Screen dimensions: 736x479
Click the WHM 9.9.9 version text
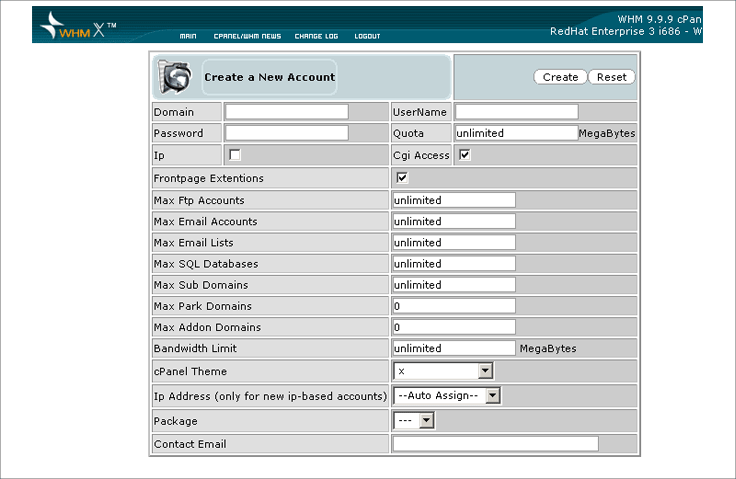tap(659, 19)
